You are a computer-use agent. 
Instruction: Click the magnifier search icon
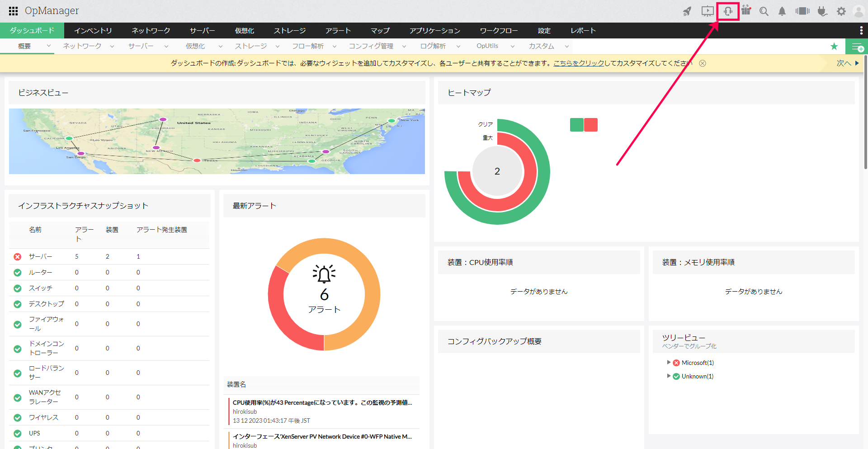pos(764,11)
